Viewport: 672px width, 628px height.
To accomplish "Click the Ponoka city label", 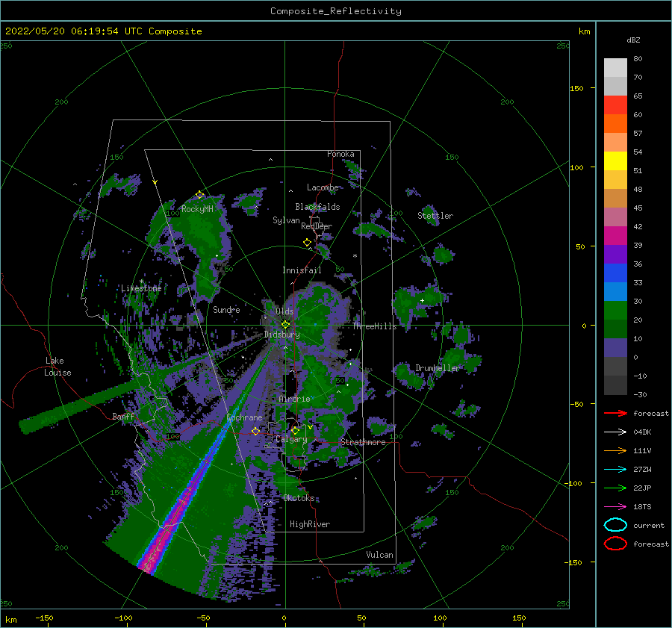I will (340, 154).
